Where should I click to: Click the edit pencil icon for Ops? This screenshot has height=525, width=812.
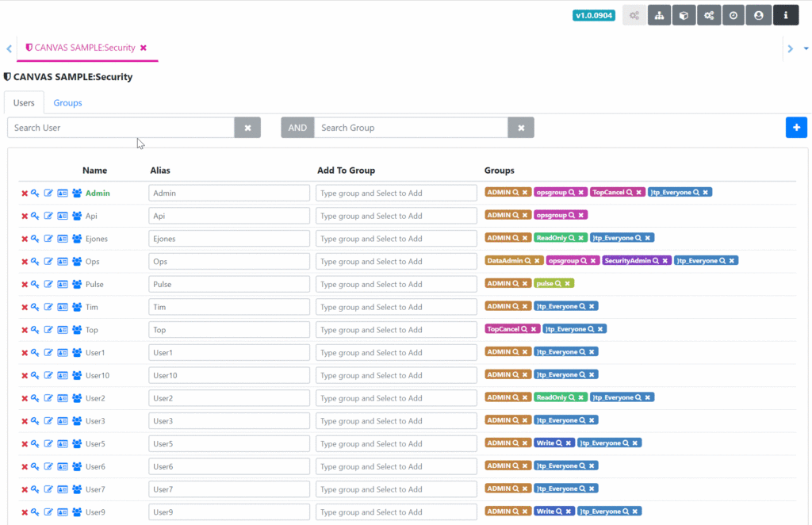(x=48, y=262)
